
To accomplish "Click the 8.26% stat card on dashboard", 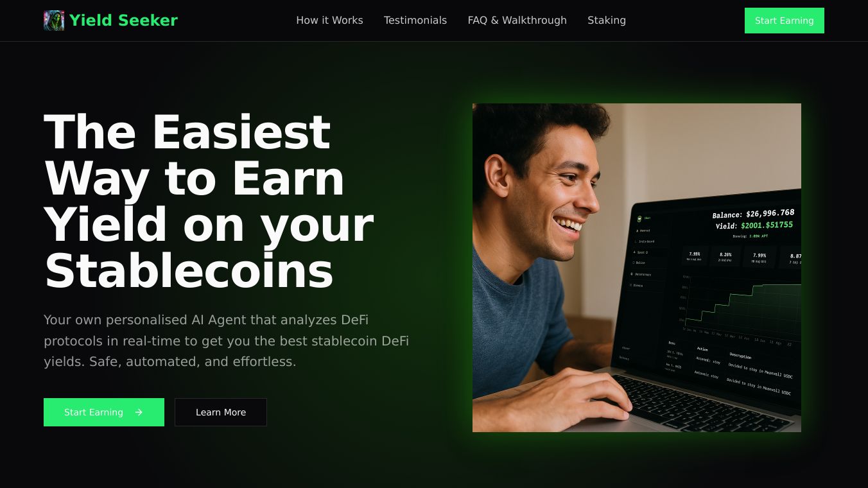I will tap(725, 256).
